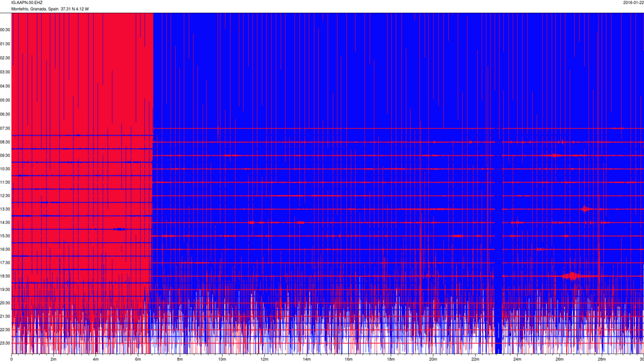The height and width of the screenshot is (362, 644).
Task: Select the 20:30 time label
Action: coord(5,303)
